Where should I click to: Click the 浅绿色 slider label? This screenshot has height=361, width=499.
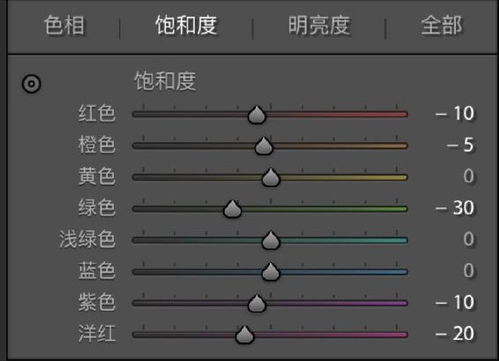(x=87, y=239)
